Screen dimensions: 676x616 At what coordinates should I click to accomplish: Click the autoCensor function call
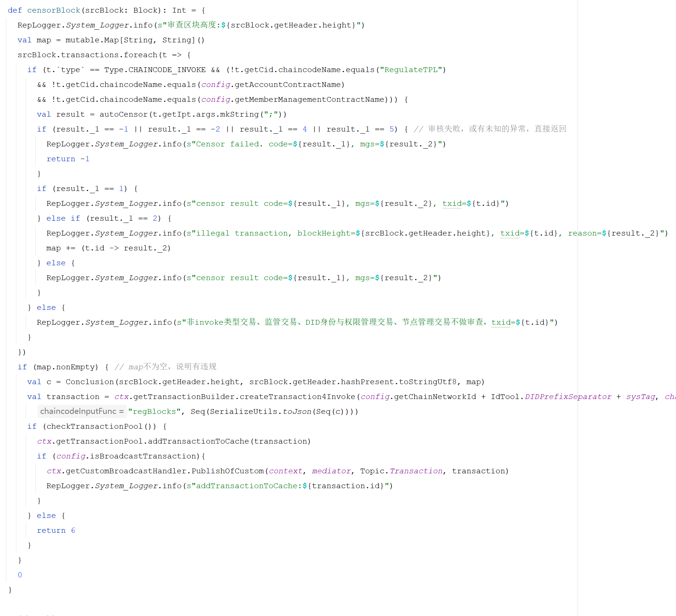pos(123,114)
